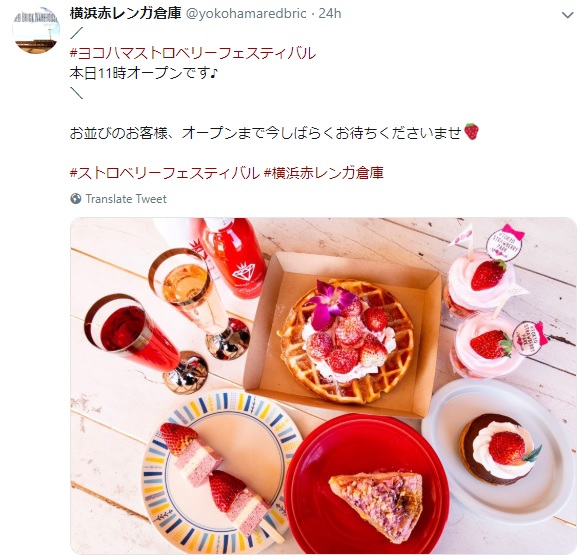Click the 横浜赤レンガ倉庫 profile avatar
This screenshot has height=559, width=582.
[x=36, y=30]
